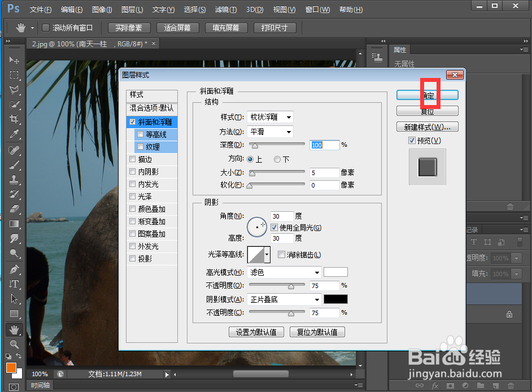The width and height of the screenshot is (532, 392).
Task: Click Actual Pixels (实际像素) button
Action: (129, 28)
